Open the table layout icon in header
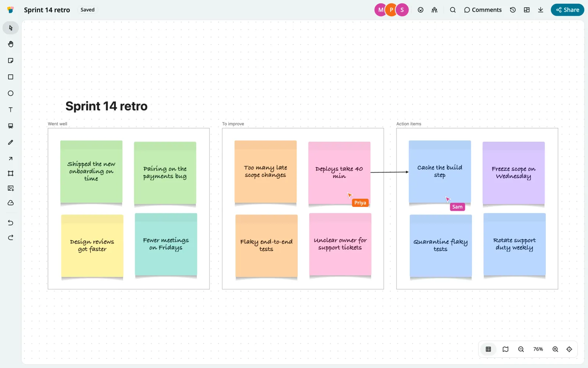 pyautogui.click(x=527, y=10)
